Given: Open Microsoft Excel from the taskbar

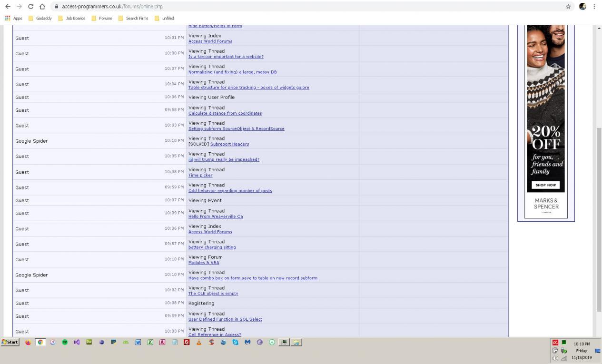Looking at the screenshot, I should pos(150,342).
